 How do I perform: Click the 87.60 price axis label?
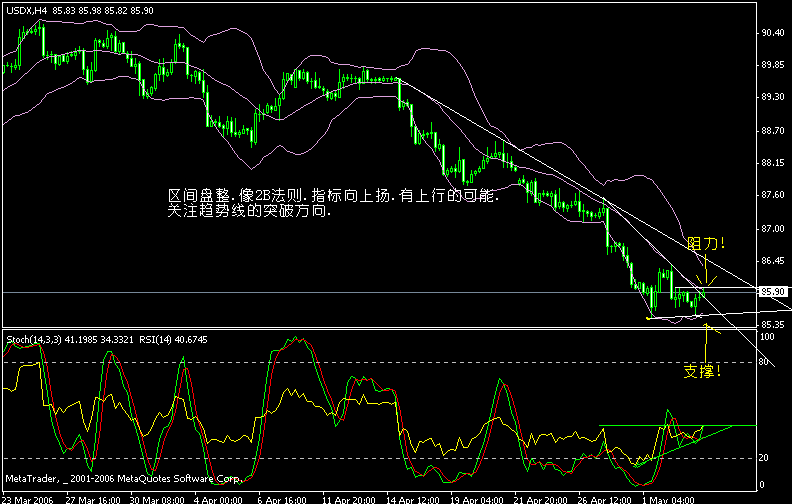click(773, 194)
